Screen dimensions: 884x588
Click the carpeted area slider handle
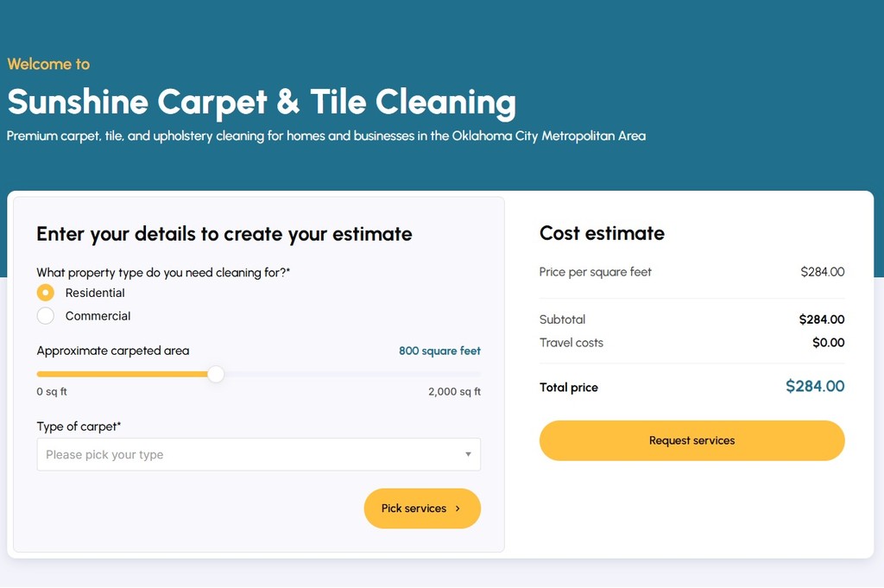point(216,374)
